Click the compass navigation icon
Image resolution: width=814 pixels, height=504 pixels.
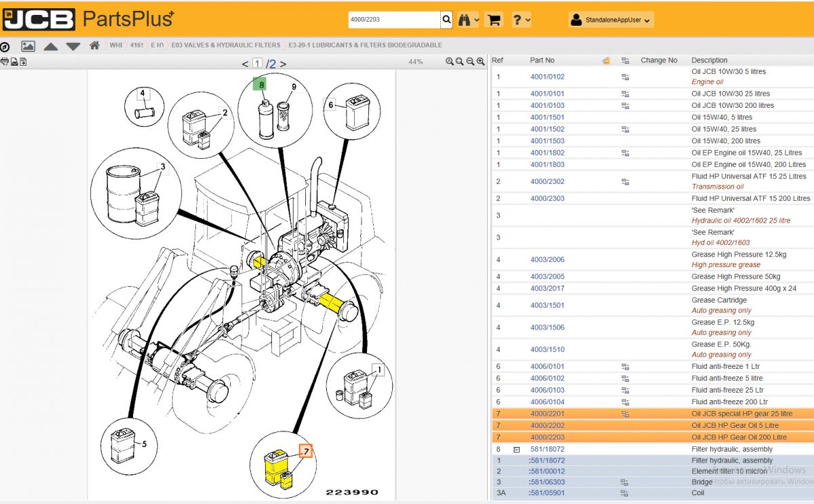pyautogui.click(x=5, y=47)
